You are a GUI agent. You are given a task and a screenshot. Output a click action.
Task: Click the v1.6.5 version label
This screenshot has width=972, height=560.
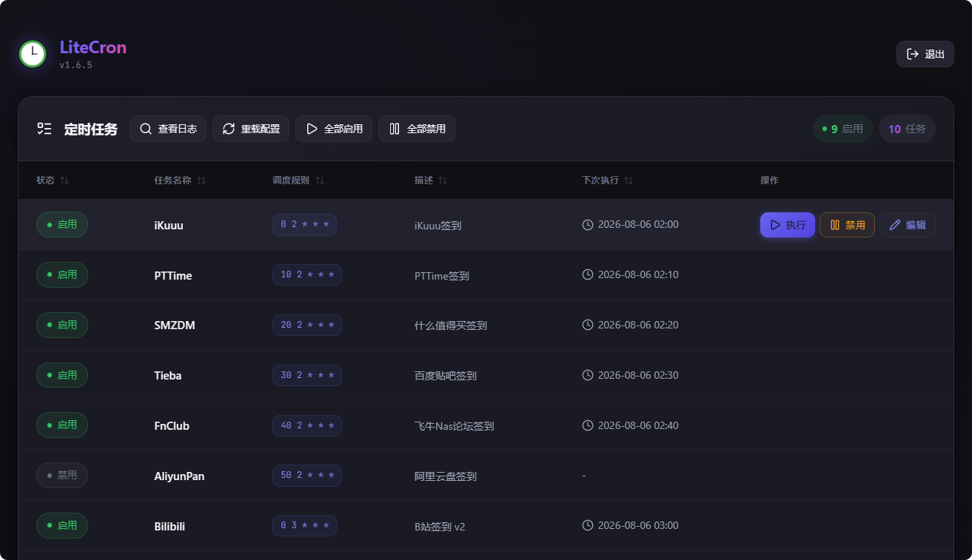coord(76,65)
